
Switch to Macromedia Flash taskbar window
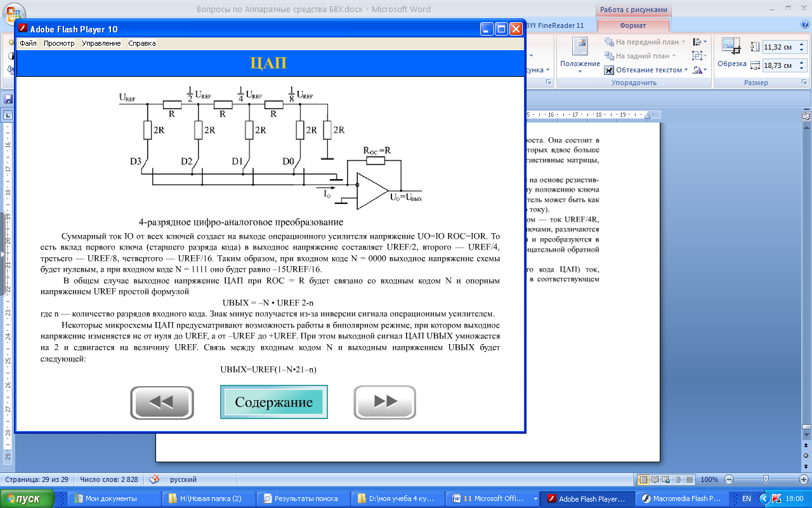[x=682, y=498]
